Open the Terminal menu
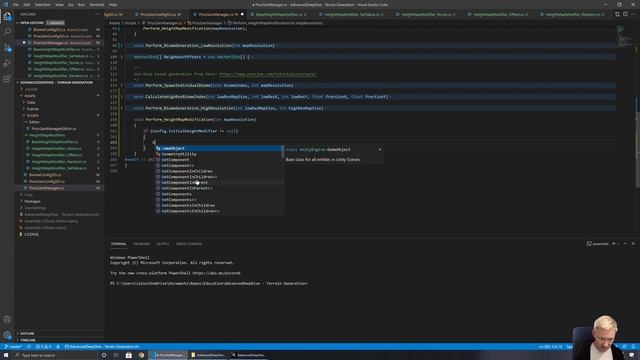The image size is (640, 360). [97, 4]
